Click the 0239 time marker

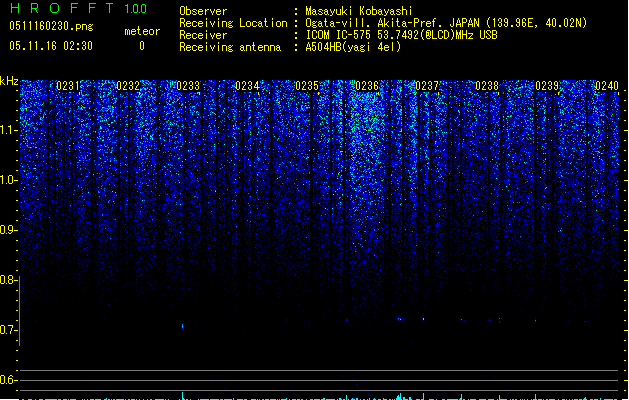point(547,86)
